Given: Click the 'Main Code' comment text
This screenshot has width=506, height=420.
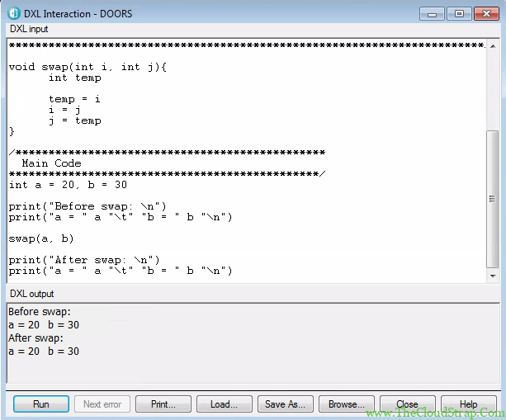Looking at the screenshot, I should 52,163.
